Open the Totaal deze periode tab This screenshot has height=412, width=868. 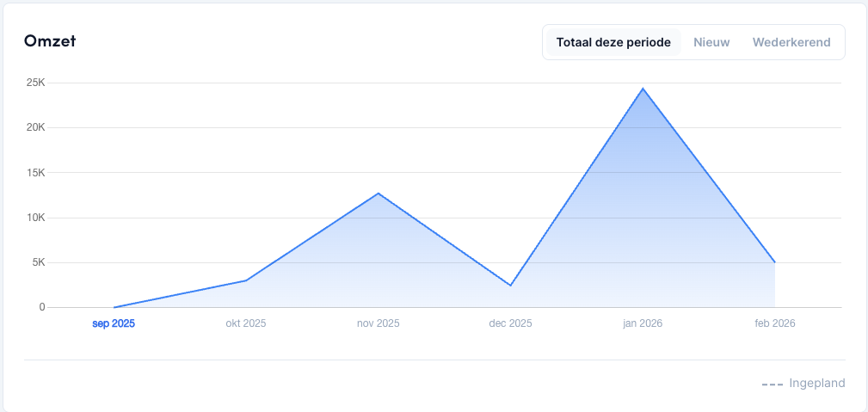pyautogui.click(x=613, y=42)
